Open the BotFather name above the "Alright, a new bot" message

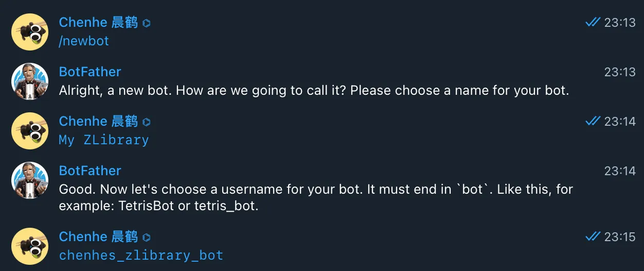[x=90, y=72]
